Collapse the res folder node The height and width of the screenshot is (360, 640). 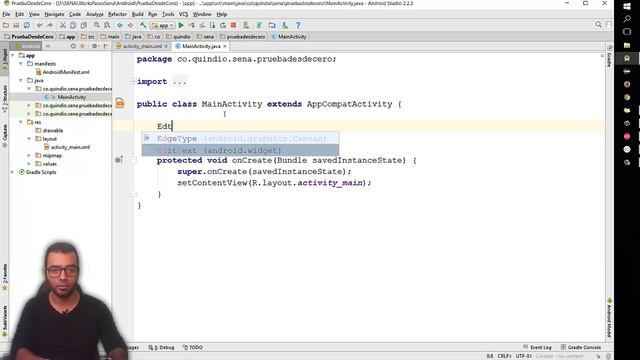click(x=21, y=122)
